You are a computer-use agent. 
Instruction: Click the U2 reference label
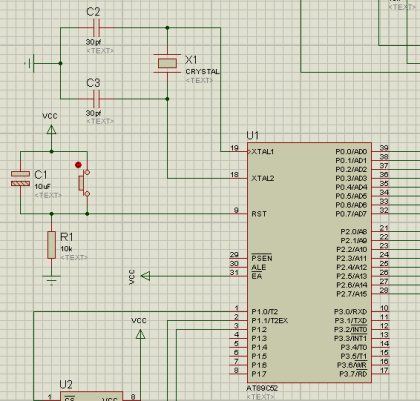click(66, 385)
